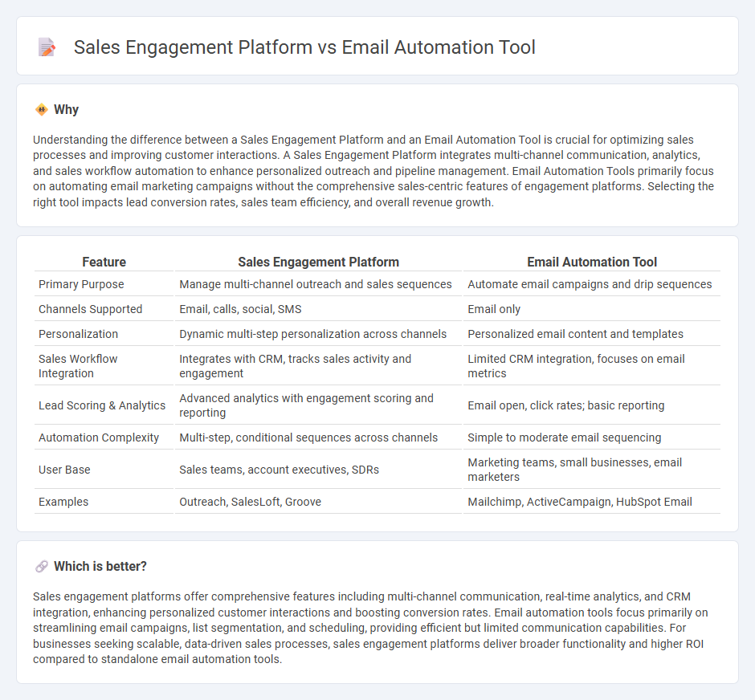Select the Channels Supported row label

[x=90, y=309]
